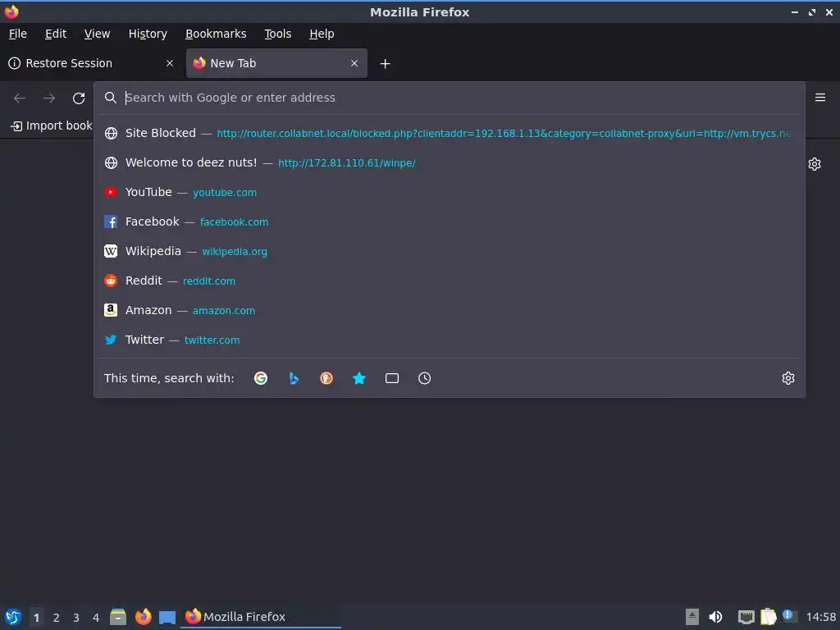The image size is (840, 630).
Task: Search History using clock icon
Action: (x=424, y=378)
